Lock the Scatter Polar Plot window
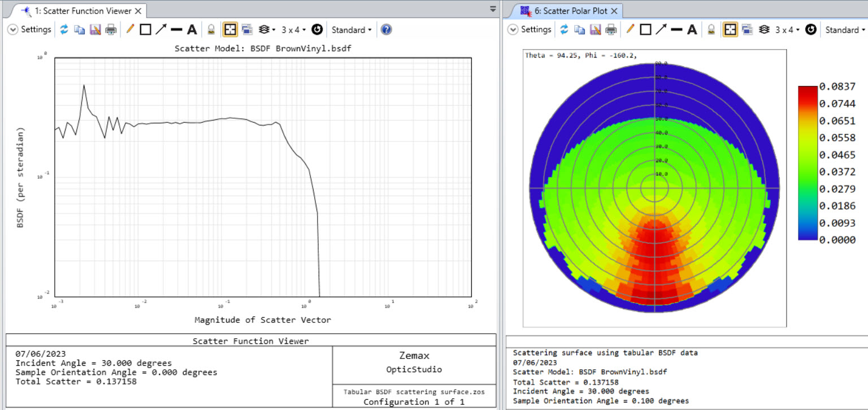Viewport: 868px width, 410px height. click(x=711, y=29)
